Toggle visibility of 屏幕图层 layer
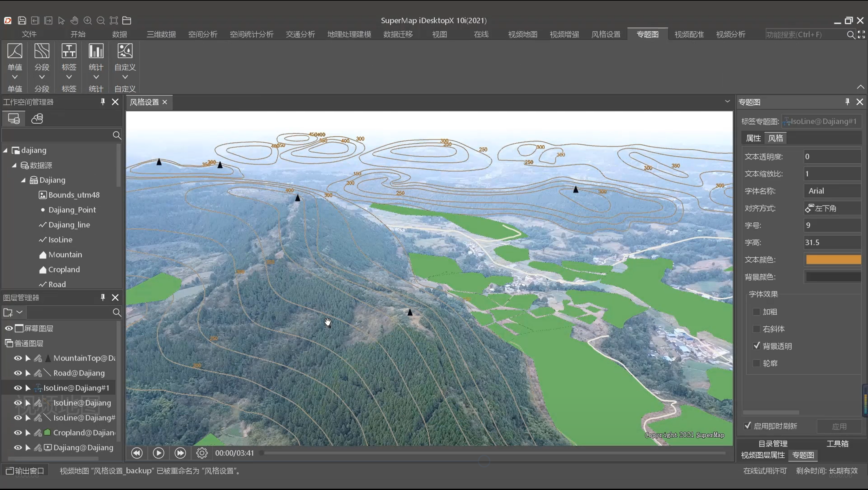Viewport: 868px width, 490px height. coord(9,328)
